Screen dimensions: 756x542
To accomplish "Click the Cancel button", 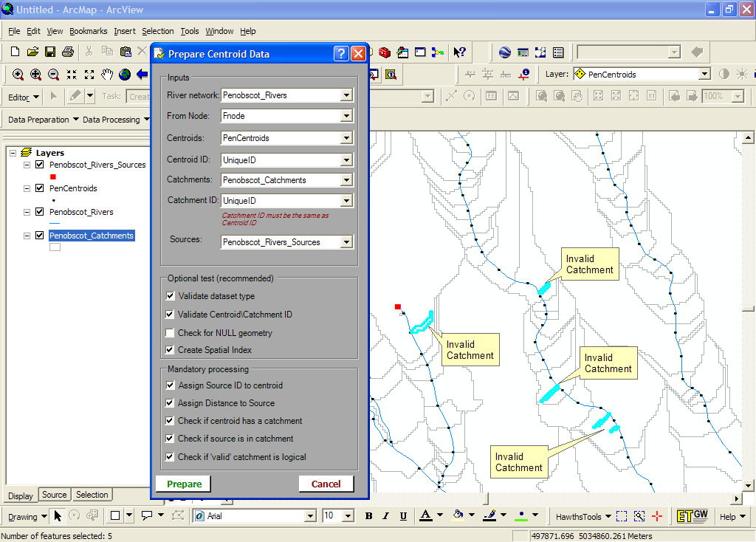I will coord(326,484).
